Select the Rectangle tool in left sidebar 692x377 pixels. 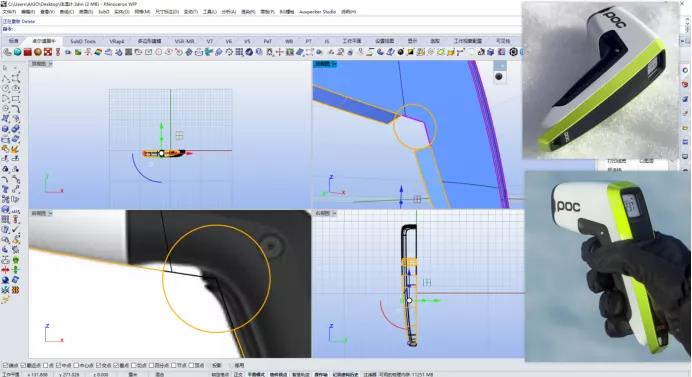[x=15, y=98]
